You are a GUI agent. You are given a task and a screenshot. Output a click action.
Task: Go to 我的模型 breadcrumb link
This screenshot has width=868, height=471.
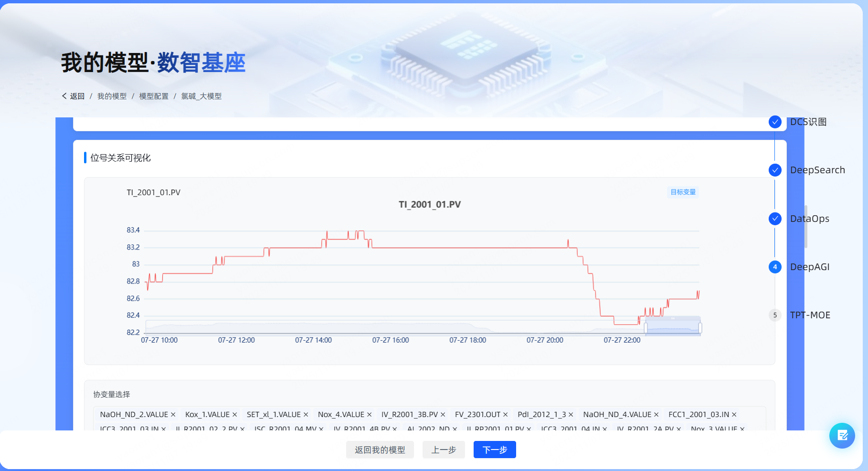pos(112,96)
